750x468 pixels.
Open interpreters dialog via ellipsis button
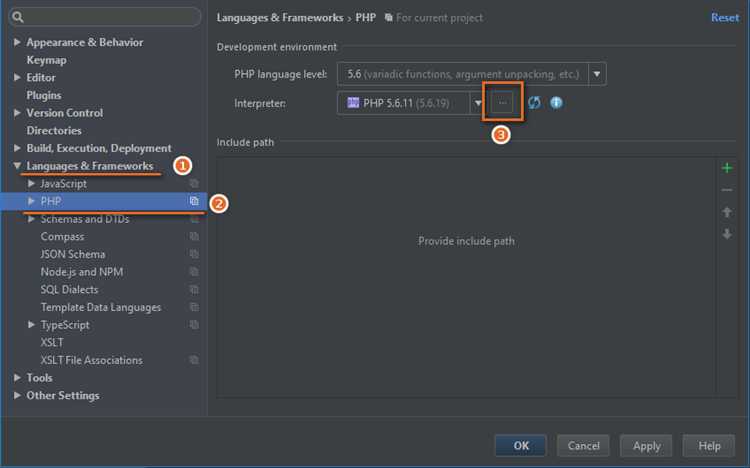point(502,102)
